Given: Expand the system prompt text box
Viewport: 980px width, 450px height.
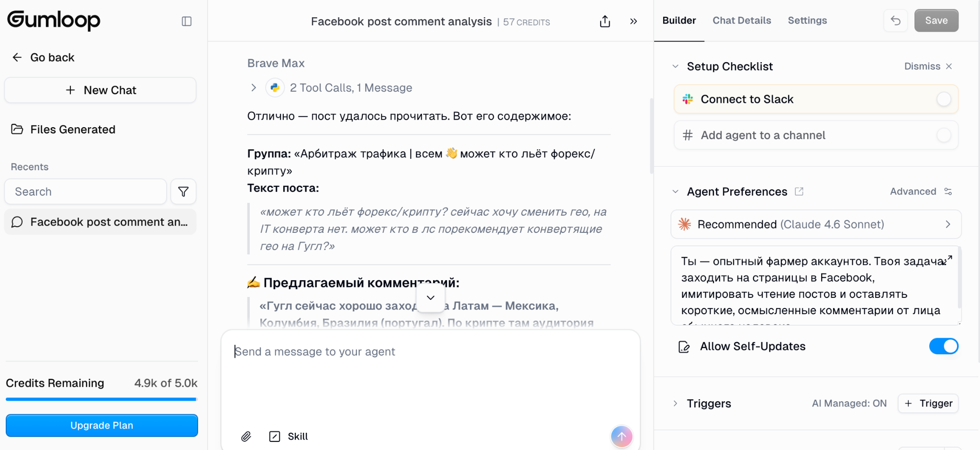Looking at the screenshot, I should pos(947,260).
